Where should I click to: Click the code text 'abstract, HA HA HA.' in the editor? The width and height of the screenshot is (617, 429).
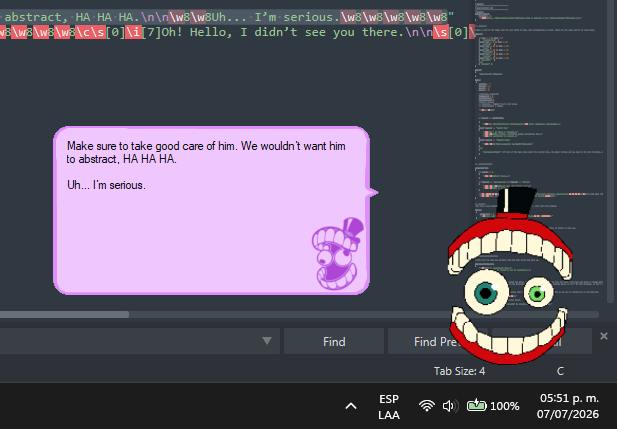72,17
